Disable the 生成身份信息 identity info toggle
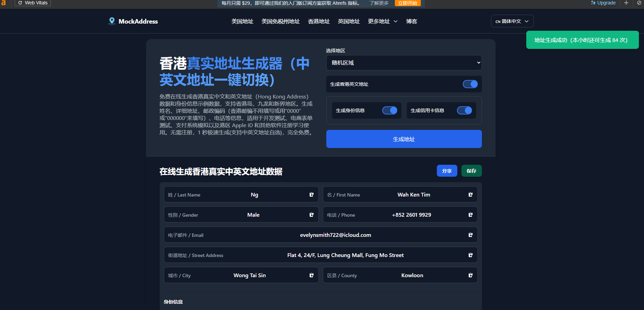 coord(389,110)
